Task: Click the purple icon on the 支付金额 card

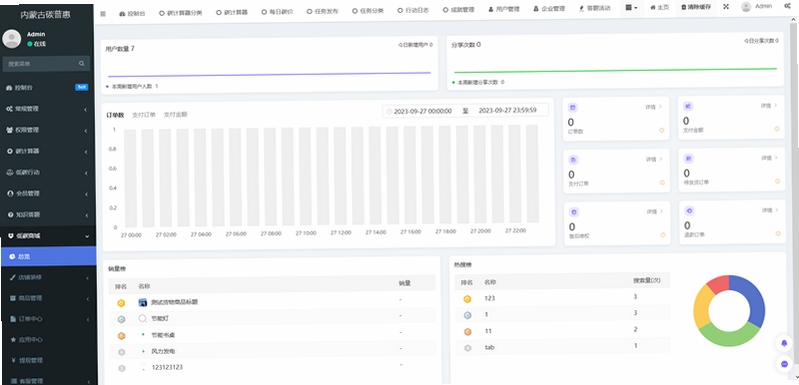Action: [688, 106]
